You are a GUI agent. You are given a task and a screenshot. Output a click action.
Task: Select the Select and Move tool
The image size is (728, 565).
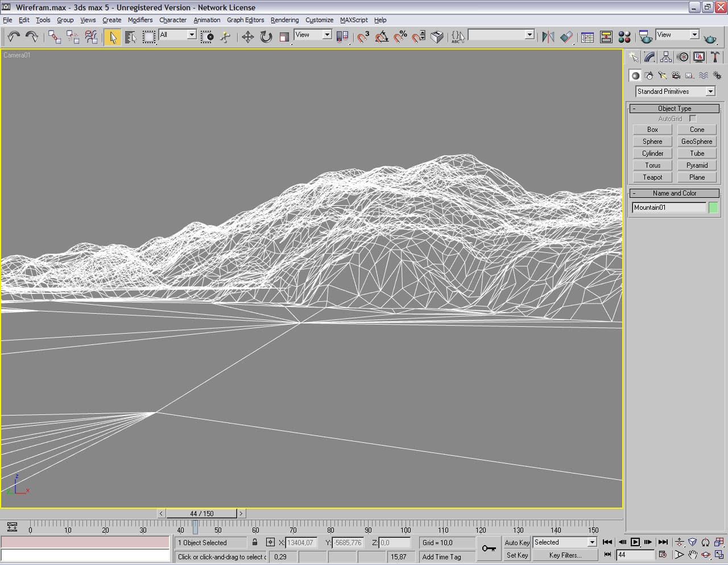[x=247, y=37]
